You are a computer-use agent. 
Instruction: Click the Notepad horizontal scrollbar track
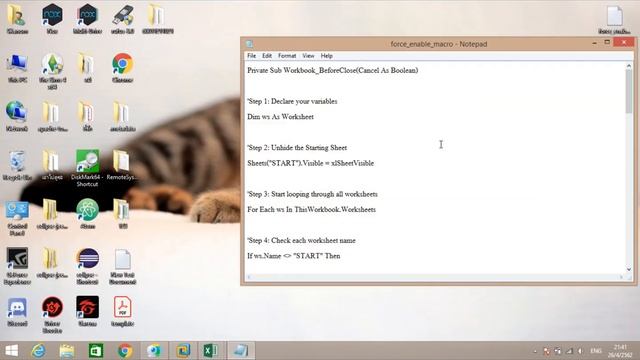point(435,277)
